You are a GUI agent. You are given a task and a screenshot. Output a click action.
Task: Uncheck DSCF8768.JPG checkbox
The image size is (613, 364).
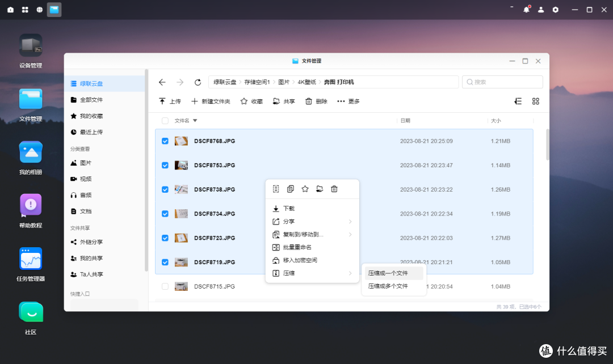click(165, 141)
